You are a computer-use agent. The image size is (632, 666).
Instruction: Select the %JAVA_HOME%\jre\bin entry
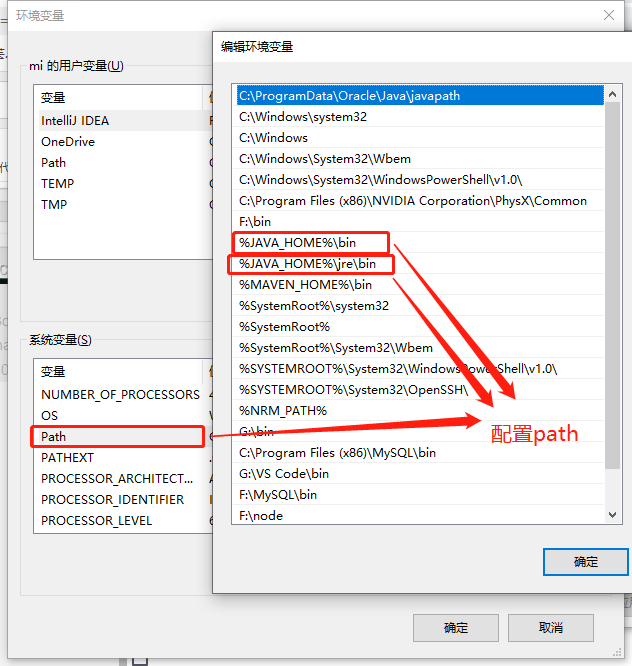click(x=420, y=264)
